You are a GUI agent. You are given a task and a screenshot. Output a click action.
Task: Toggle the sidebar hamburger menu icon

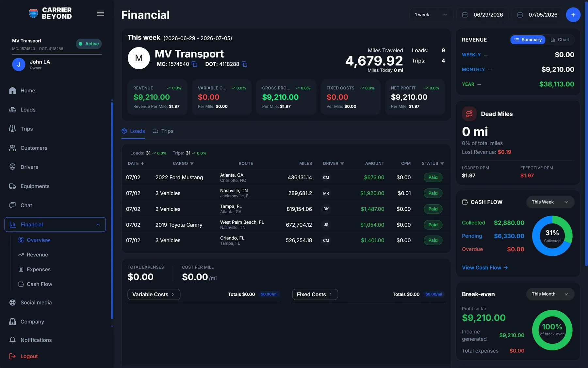click(x=101, y=13)
